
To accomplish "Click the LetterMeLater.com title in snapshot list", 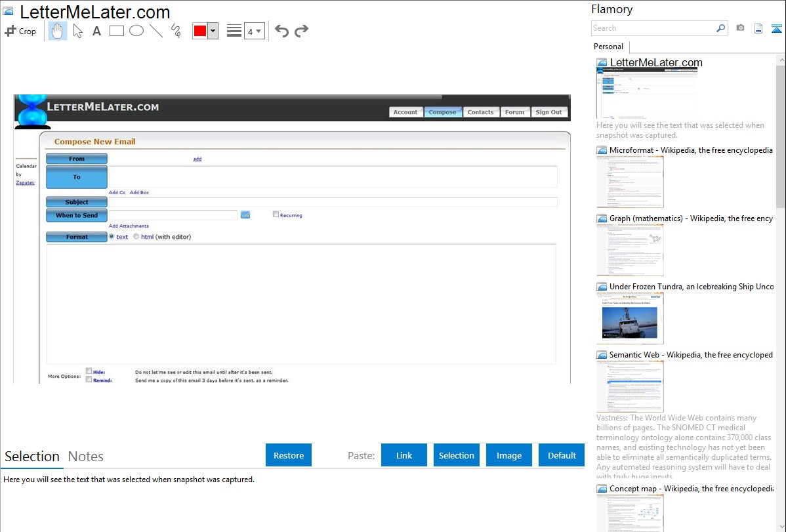I will 656,62.
